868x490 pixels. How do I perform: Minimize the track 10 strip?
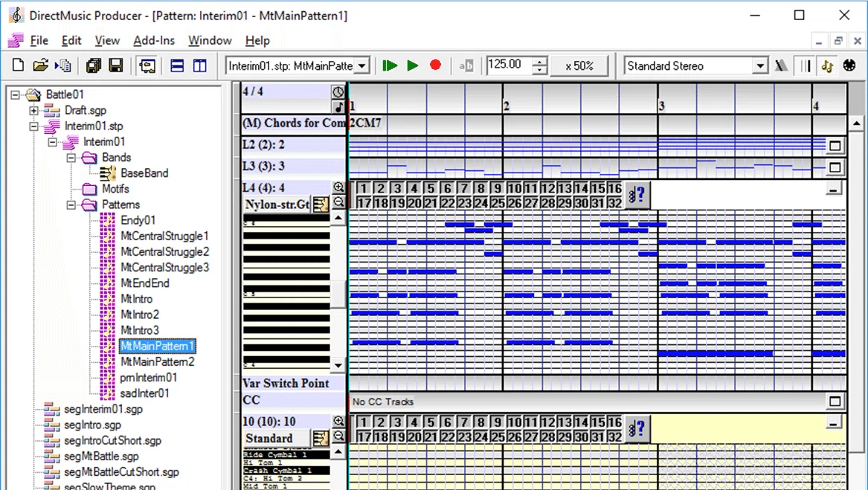833,424
